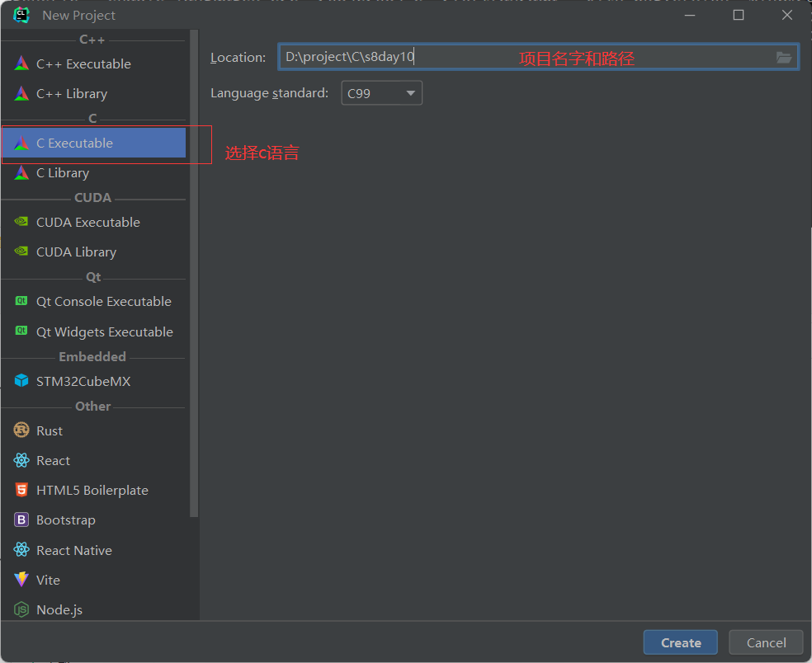812x663 pixels.
Task: Select STM32CubeMX embedded project
Action: coord(93,381)
